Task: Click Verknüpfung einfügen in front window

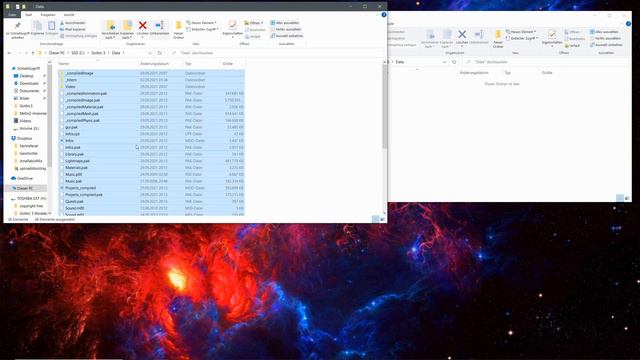Action: (79, 36)
